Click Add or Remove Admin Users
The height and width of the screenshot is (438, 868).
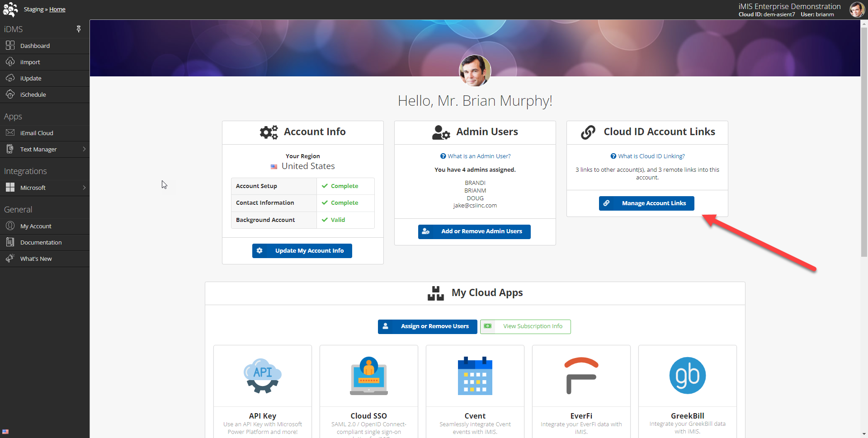[x=474, y=231]
